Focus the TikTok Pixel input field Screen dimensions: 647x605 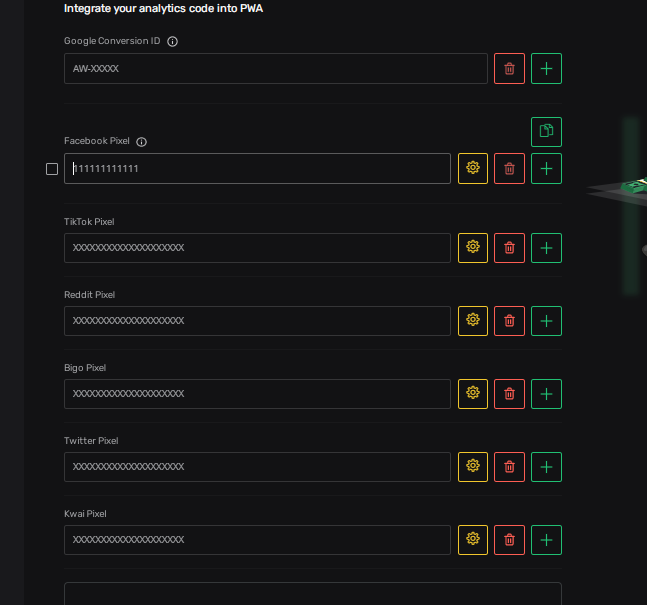257,248
